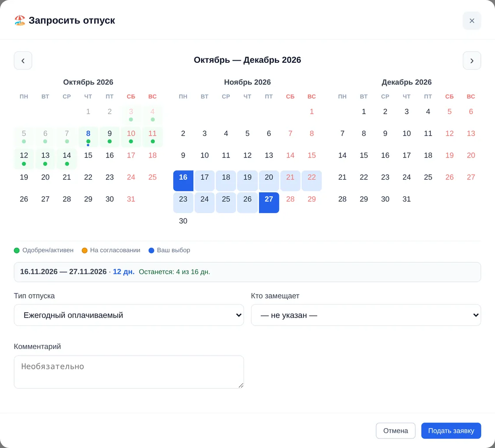Pick October 8 in the calendar
This screenshot has width=495, height=448.
88,137
